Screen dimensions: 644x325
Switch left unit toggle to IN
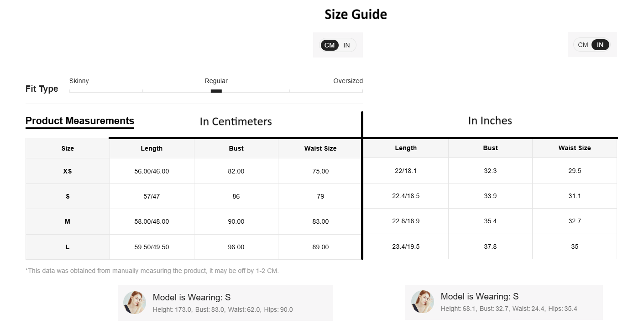[x=347, y=45]
